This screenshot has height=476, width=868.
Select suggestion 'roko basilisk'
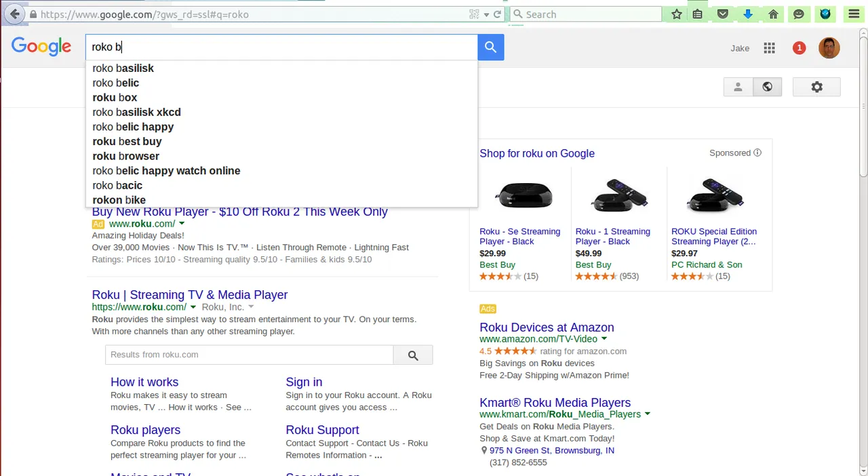281,68
